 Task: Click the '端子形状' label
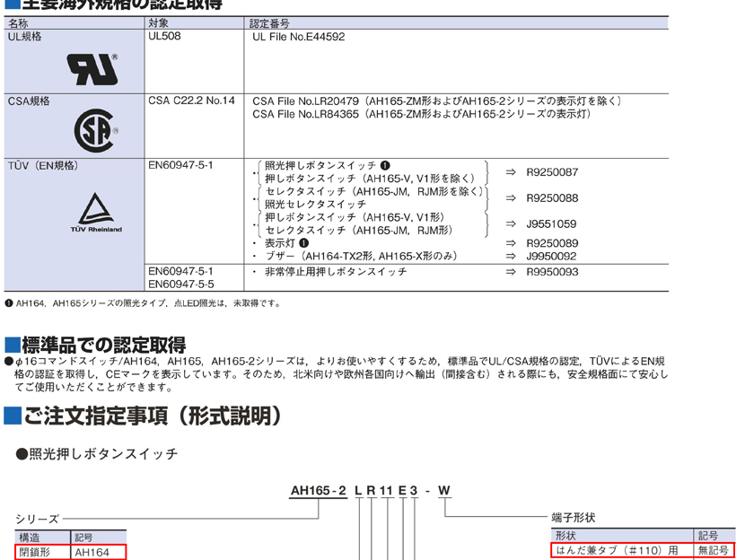tap(573, 518)
